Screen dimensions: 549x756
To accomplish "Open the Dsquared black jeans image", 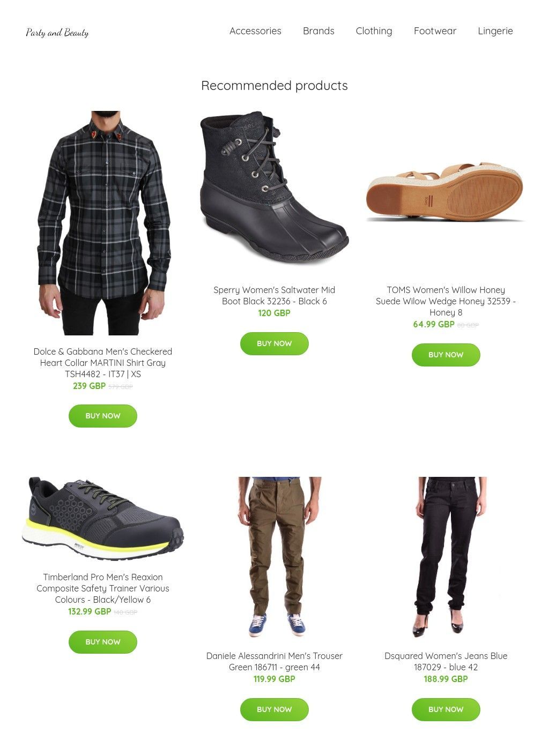I will [x=446, y=557].
